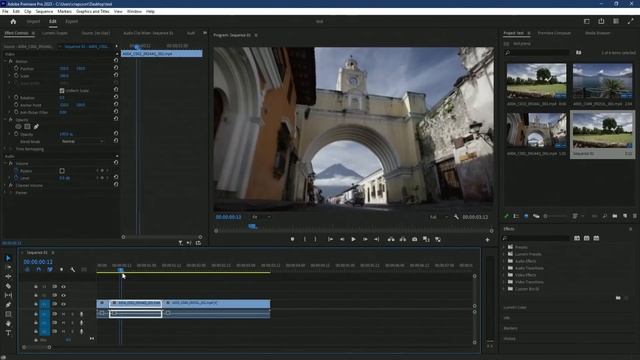Click the Lift button
This screenshot has width=640, height=360.
pyautogui.click(x=391, y=239)
